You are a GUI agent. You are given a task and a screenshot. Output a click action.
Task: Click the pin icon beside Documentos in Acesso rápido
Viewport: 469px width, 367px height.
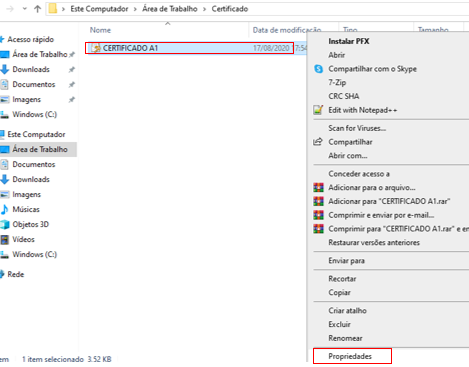coord(71,85)
